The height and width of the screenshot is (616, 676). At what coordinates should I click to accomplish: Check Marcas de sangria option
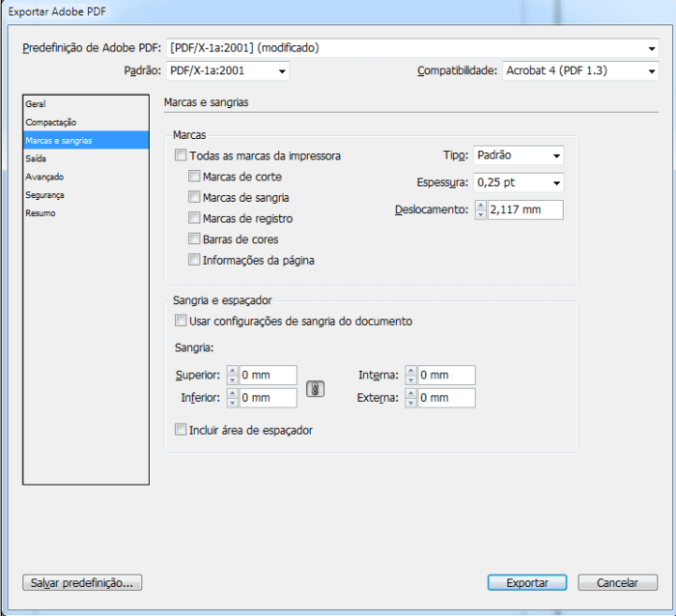click(194, 197)
